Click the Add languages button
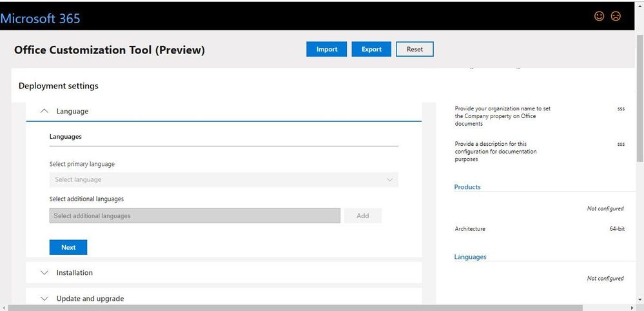This screenshot has height=311, width=644. [363, 216]
